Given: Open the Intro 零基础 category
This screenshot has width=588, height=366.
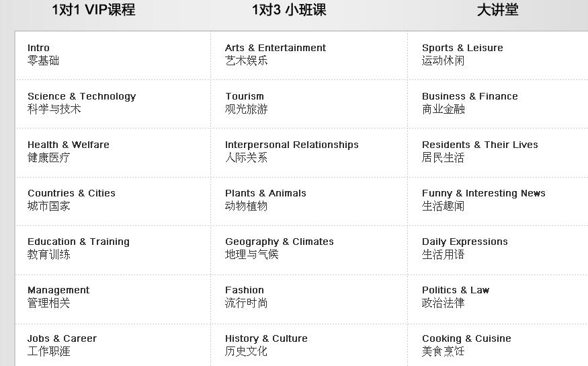Looking at the screenshot, I should (43, 54).
